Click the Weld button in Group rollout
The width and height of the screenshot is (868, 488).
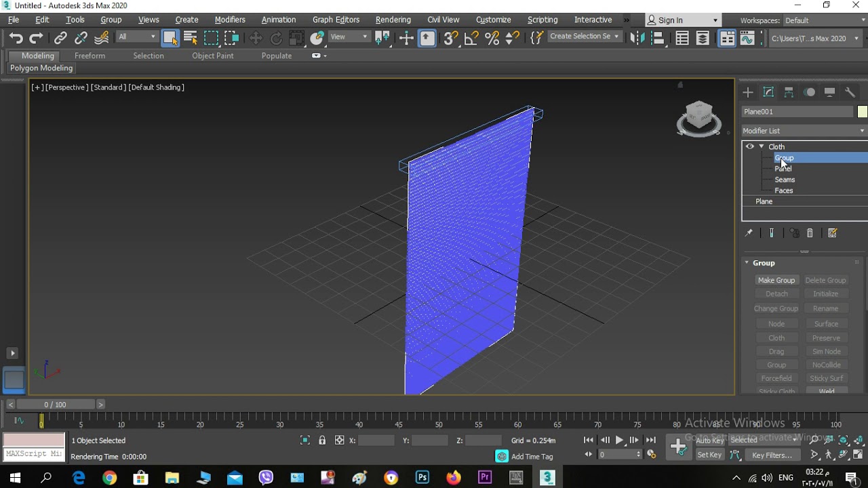pyautogui.click(x=826, y=391)
